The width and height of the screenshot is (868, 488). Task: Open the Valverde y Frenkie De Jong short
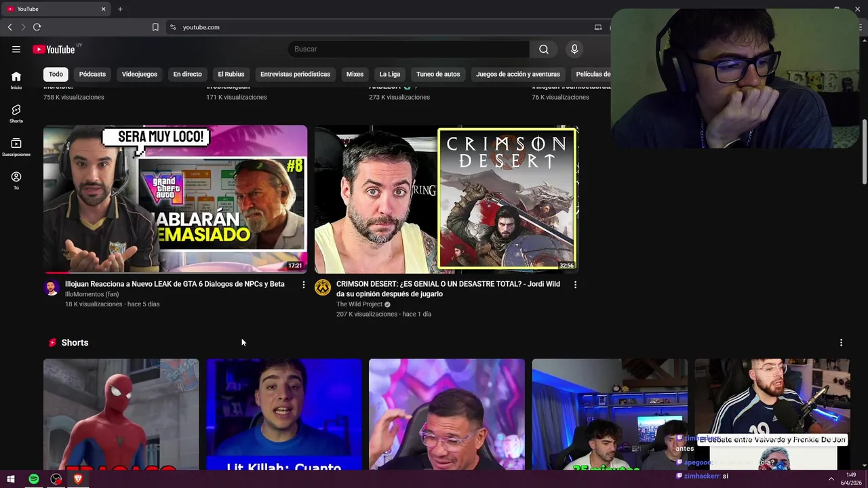click(x=772, y=414)
